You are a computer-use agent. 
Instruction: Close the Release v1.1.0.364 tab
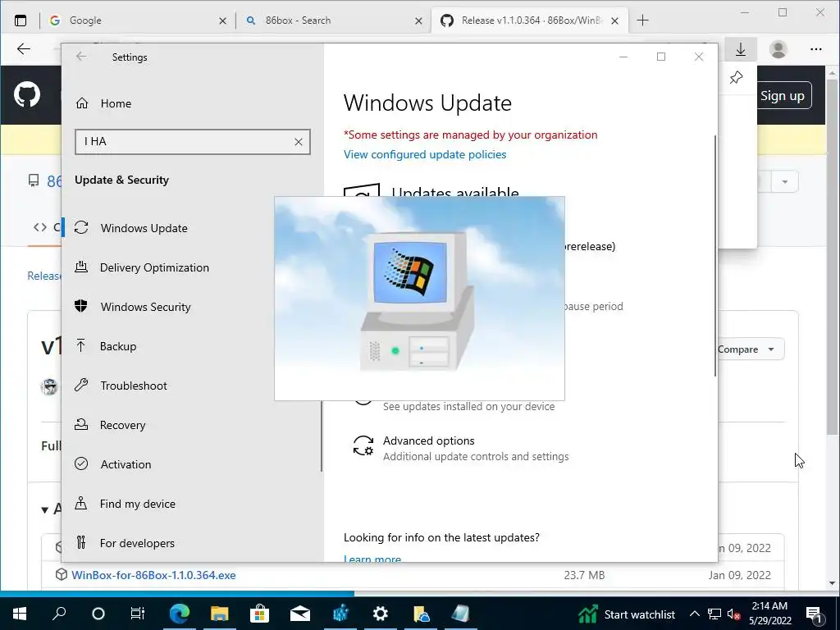(615, 21)
